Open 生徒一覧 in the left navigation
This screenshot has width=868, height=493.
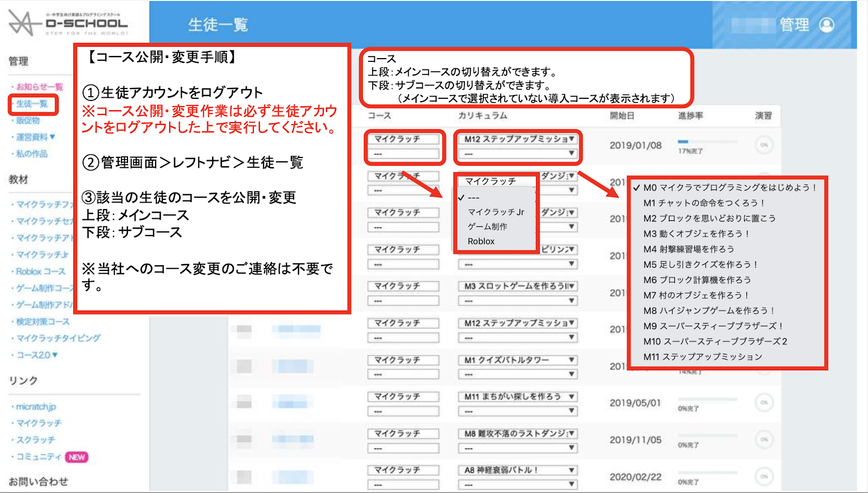[x=32, y=104]
